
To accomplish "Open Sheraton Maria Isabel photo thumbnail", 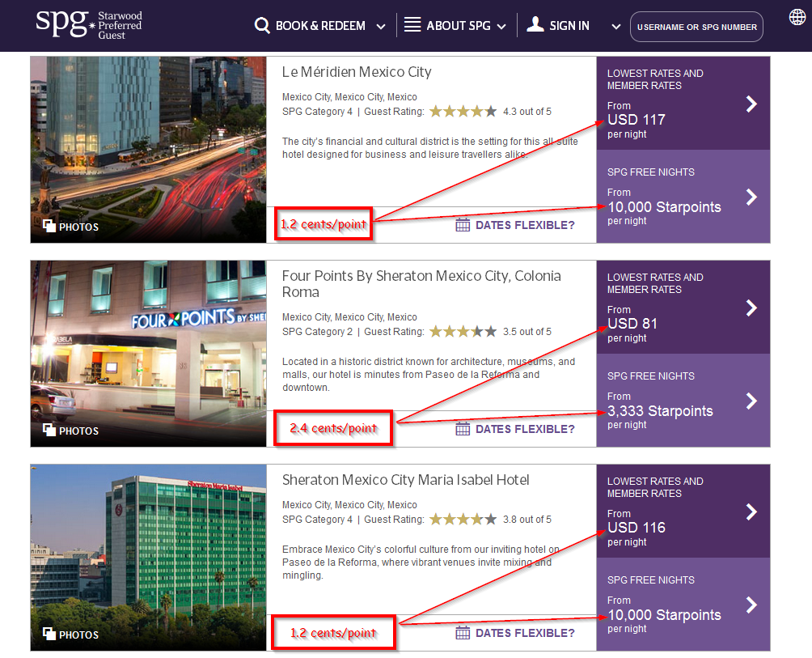I will (x=148, y=558).
